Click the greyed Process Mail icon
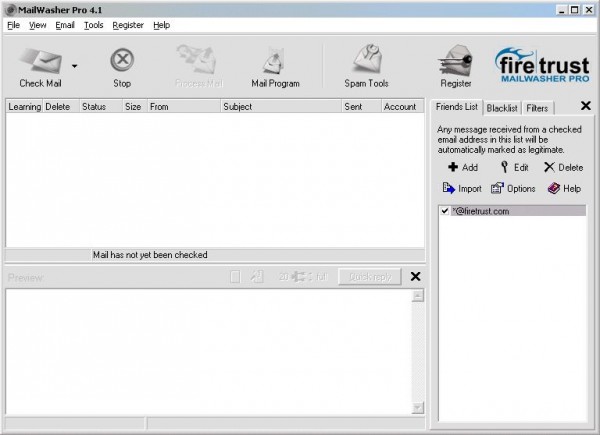The image size is (600, 435). click(x=197, y=59)
